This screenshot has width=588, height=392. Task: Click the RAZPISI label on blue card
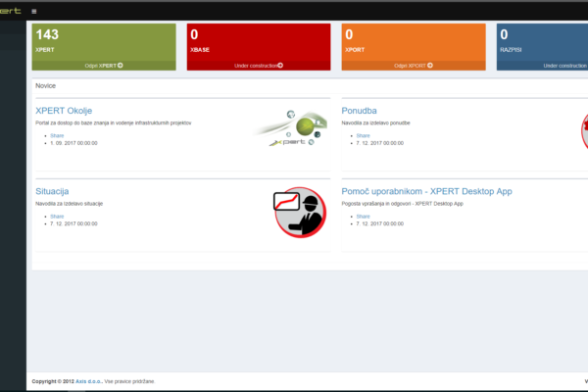[511, 50]
